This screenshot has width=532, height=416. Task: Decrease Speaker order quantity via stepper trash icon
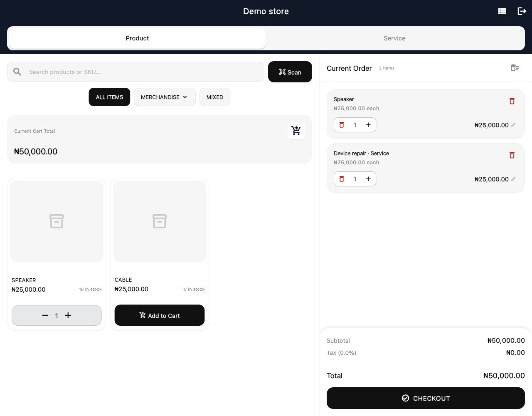click(342, 125)
